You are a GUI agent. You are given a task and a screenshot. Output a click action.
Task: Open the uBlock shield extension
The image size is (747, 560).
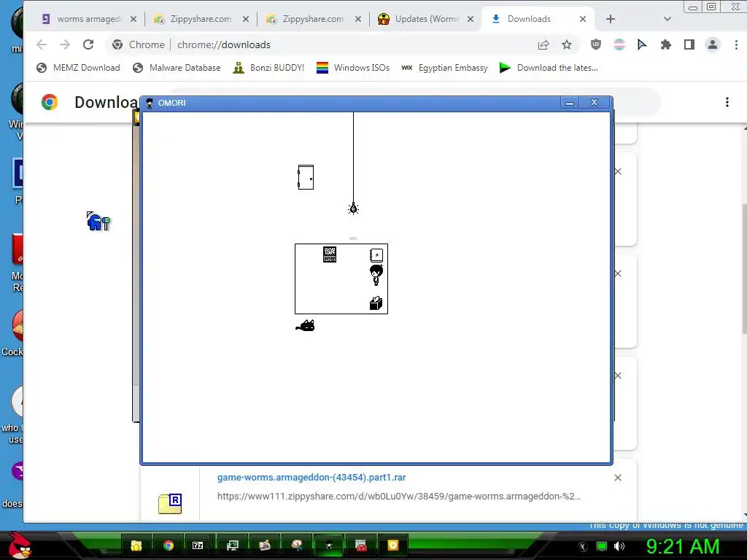[x=595, y=44]
